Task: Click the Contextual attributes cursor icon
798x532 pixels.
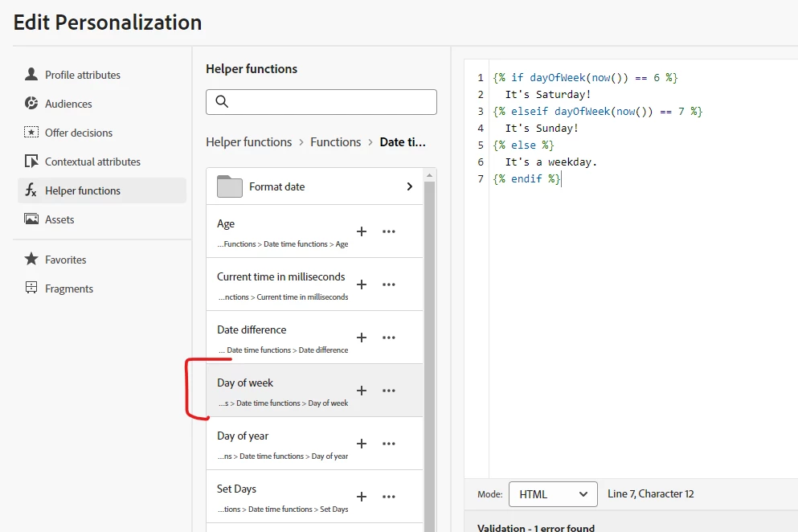Action: [x=31, y=162]
